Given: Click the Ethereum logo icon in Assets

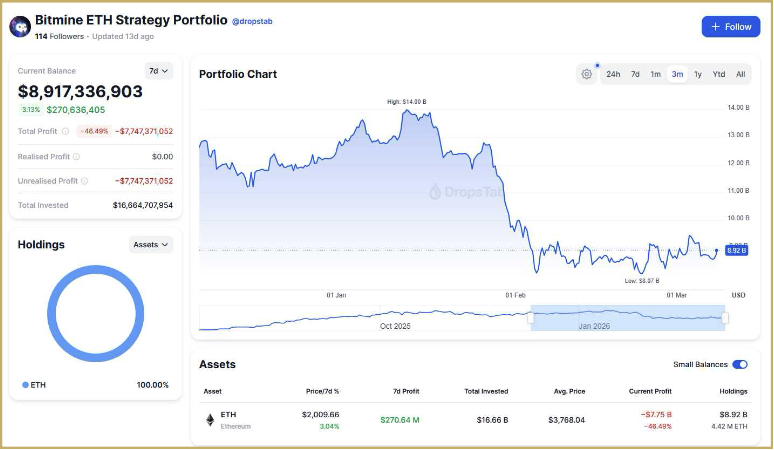Looking at the screenshot, I should pos(210,420).
